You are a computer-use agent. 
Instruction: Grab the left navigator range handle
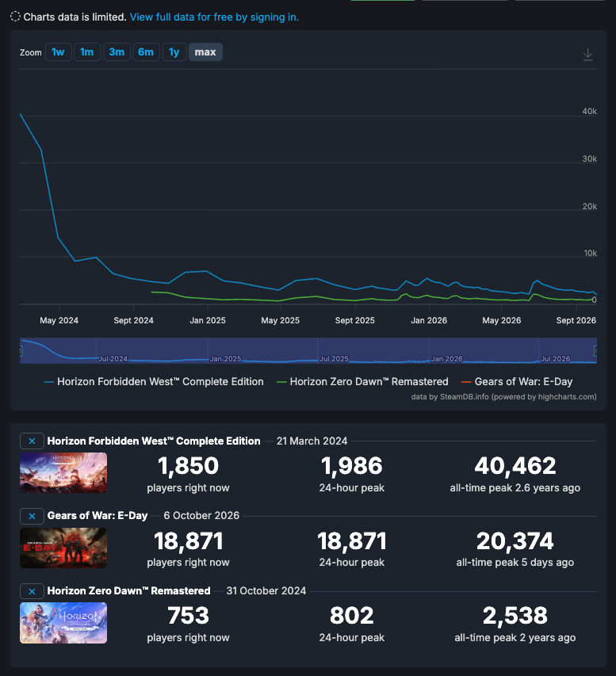coord(21,350)
